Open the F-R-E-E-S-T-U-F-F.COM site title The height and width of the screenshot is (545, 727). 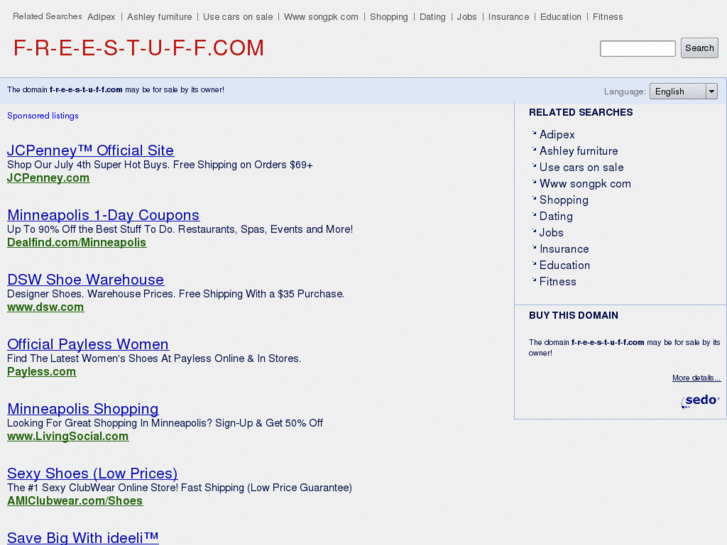point(139,48)
